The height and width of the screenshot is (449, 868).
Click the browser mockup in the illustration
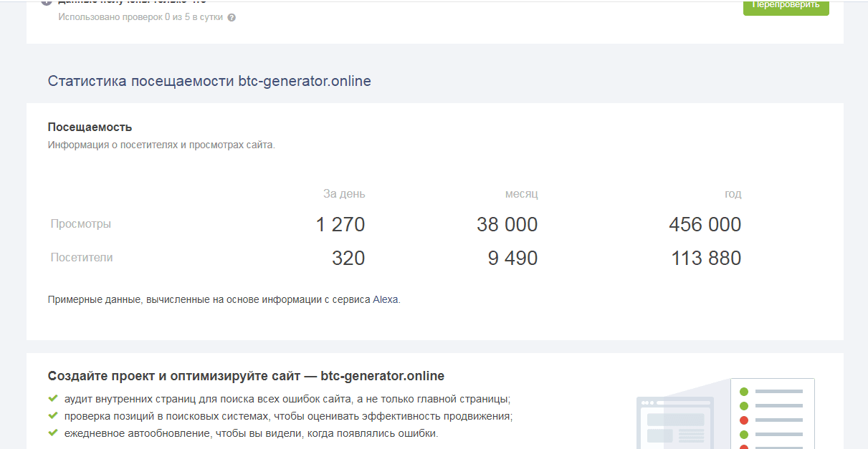click(674, 423)
